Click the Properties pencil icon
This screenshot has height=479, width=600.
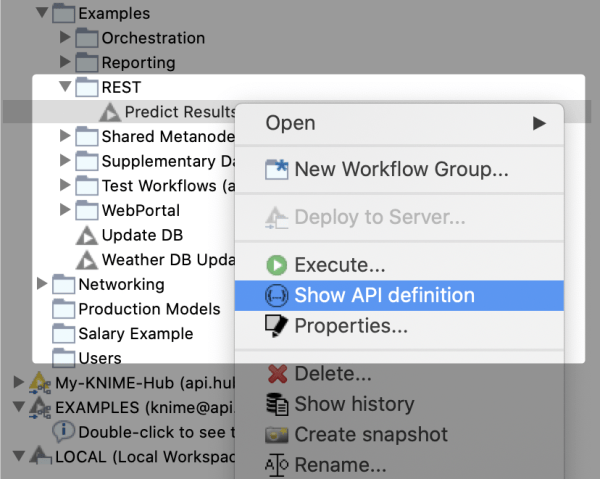(x=276, y=326)
